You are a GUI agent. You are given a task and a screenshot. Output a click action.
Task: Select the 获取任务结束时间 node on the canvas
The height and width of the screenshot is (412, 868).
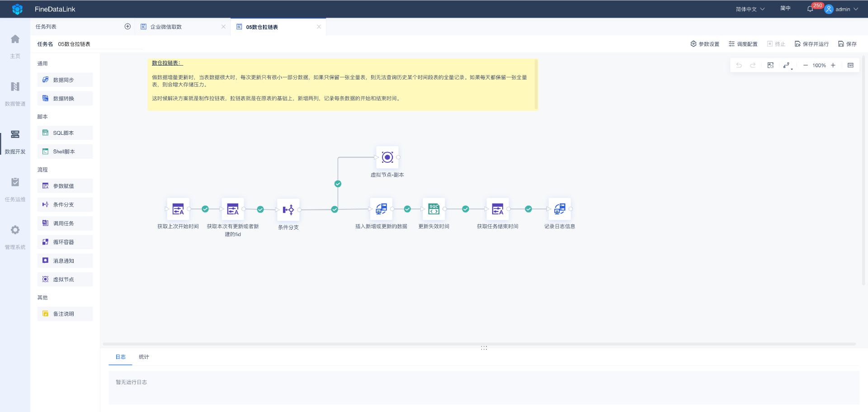498,209
